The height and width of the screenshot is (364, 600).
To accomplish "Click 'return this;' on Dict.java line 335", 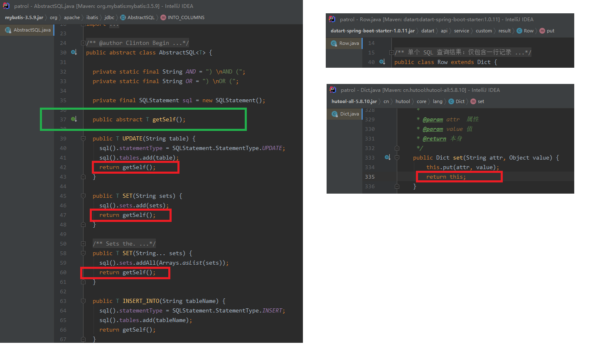I will pos(446,177).
